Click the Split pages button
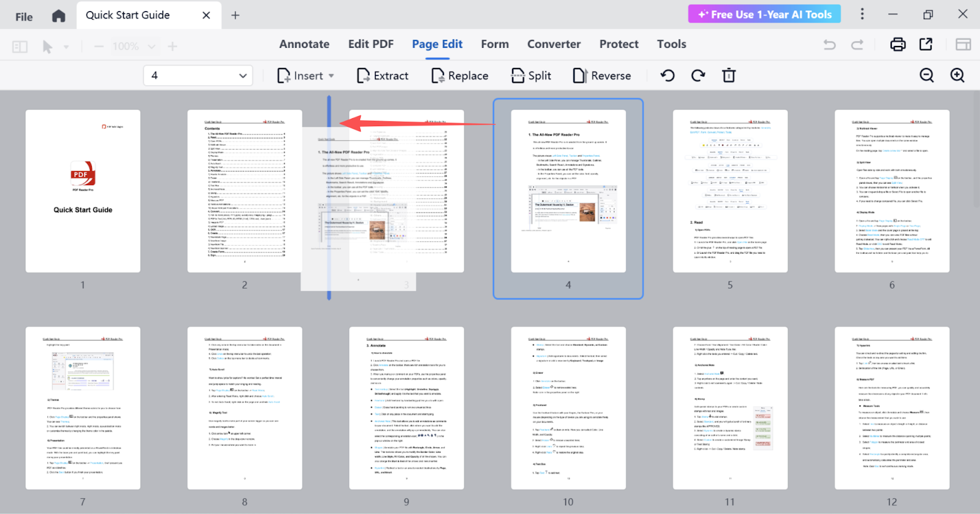 [531, 76]
